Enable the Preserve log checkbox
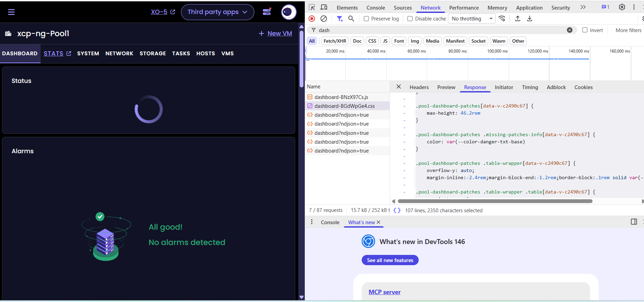 coord(366,19)
